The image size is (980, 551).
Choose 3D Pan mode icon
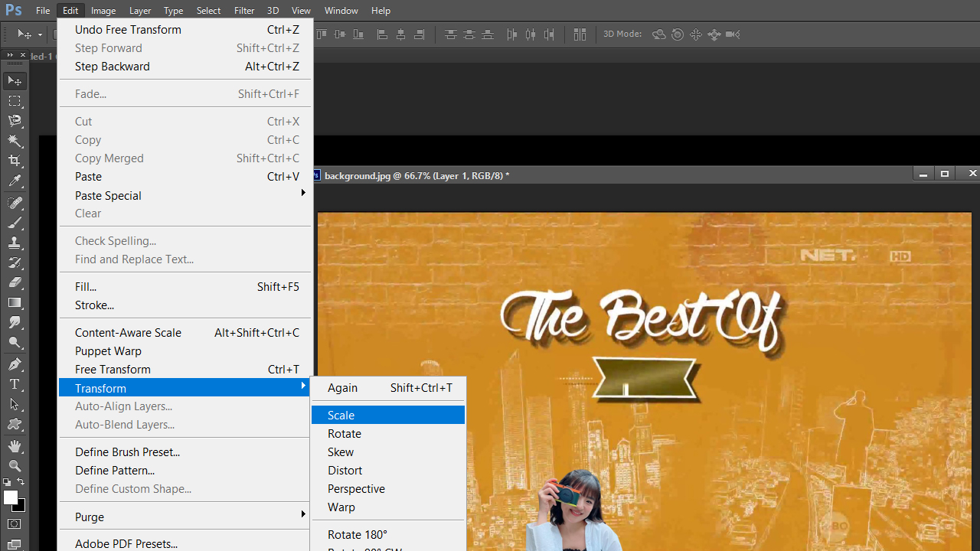coord(696,34)
